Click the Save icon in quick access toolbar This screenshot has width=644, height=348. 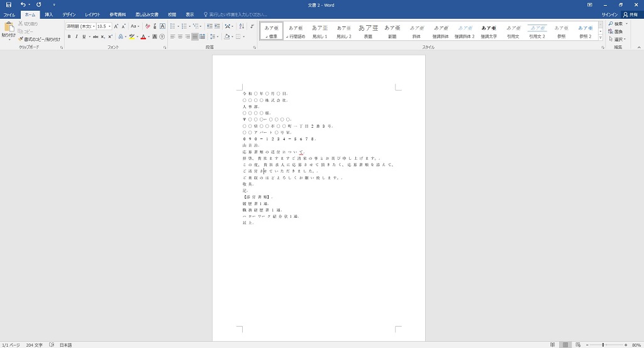8,5
